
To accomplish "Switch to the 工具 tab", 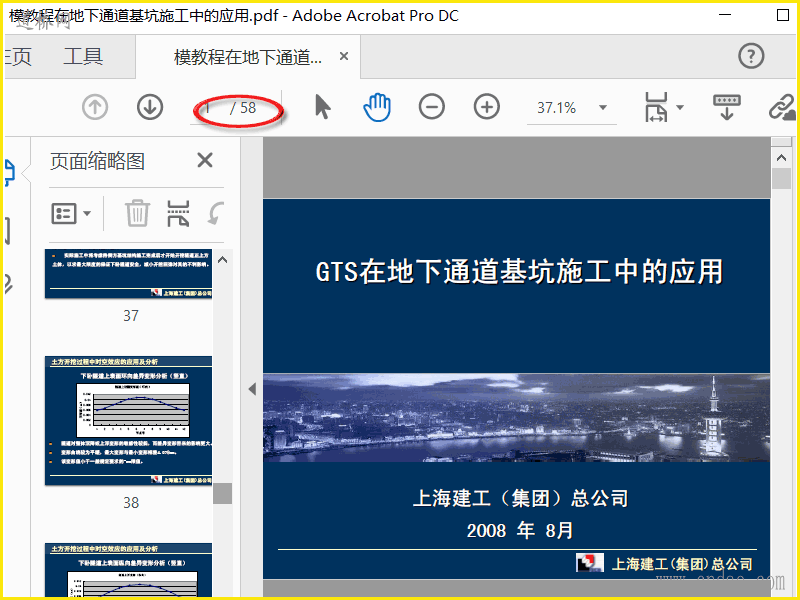I will tap(83, 56).
